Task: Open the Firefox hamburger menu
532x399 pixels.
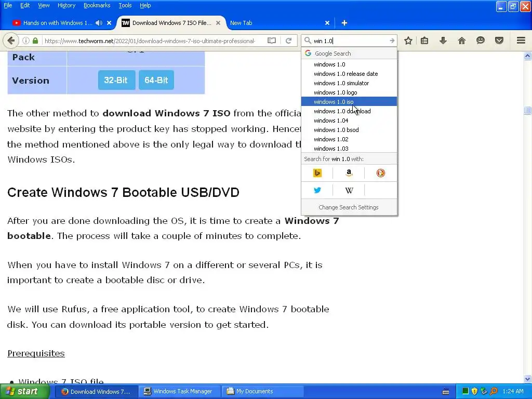Action: [521, 41]
